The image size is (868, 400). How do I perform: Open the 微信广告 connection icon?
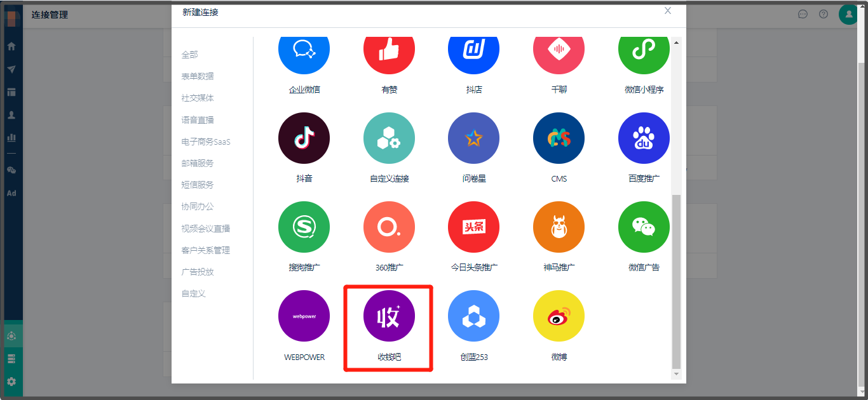tap(644, 227)
